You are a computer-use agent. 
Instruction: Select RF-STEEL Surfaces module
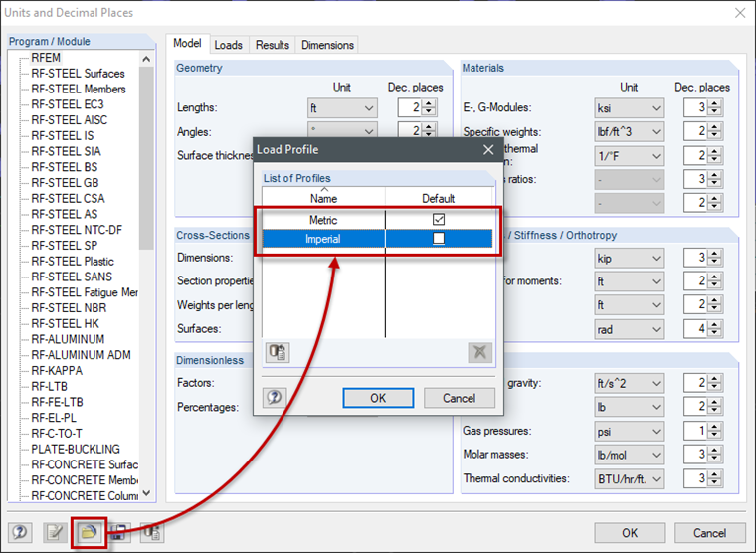click(78, 74)
